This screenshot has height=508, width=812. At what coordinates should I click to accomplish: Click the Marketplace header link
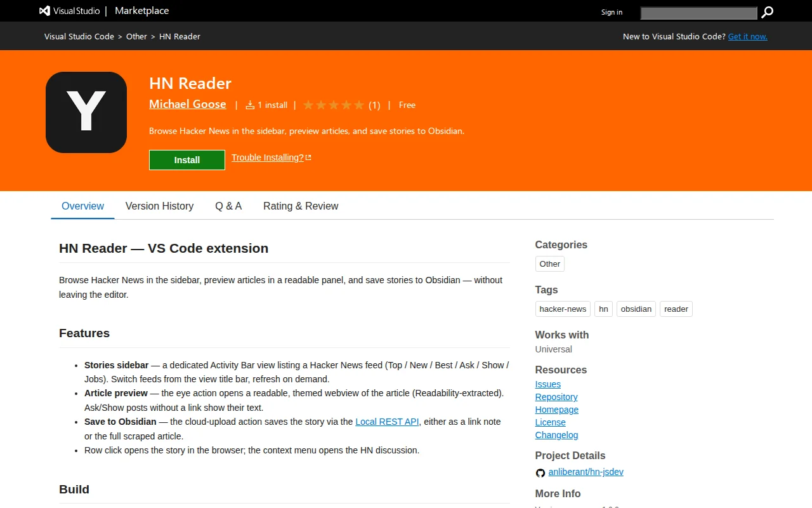142,11
